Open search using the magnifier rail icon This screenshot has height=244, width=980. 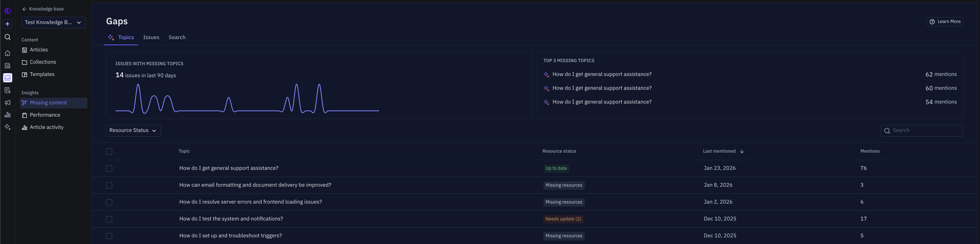tap(7, 37)
